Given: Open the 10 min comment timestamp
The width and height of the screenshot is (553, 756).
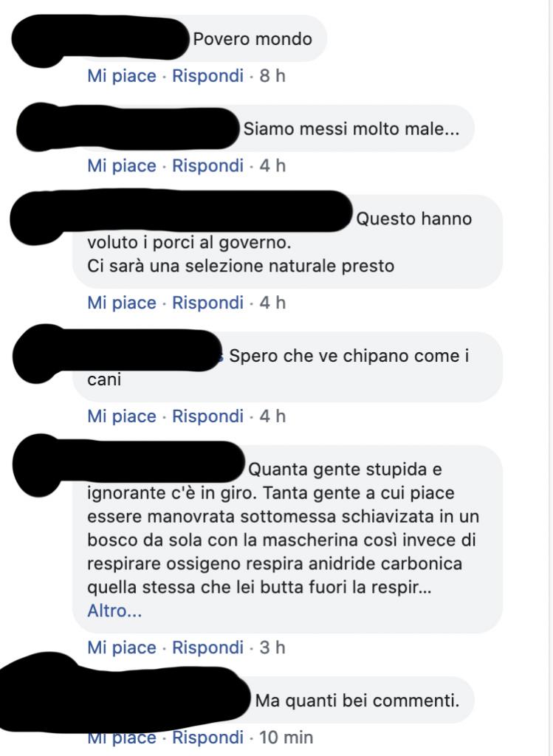Looking at the screenshot, I should click(286, 738).
